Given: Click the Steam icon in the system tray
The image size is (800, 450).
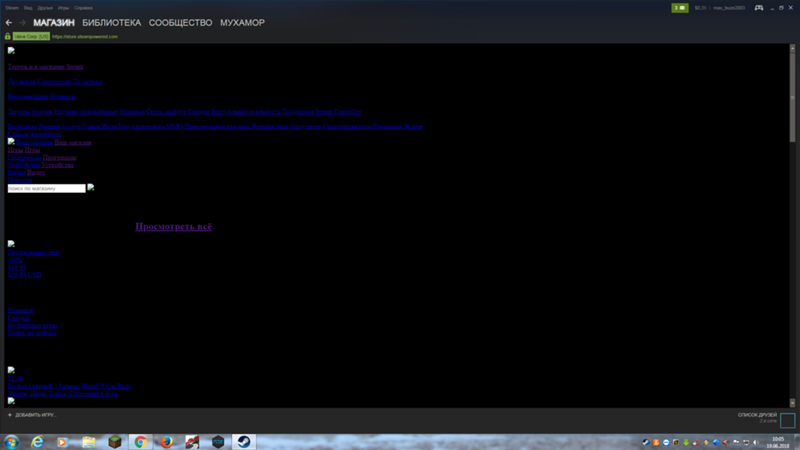Looking at the screenshot, I should (x=646, y=442).
